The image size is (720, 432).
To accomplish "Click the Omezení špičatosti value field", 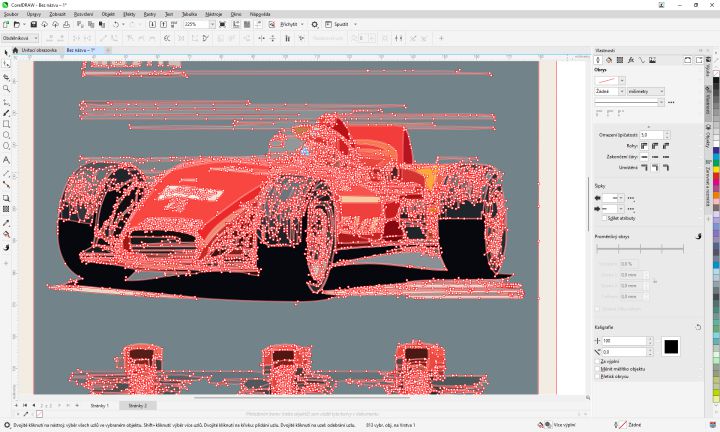I will pos(651,134).
